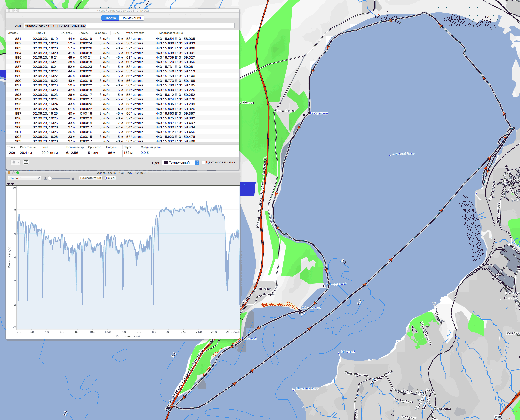Screen dimensions: 520x420
Task: Switch to the Примечания tab
Action: pyautogui.click(x=131, y=18)
